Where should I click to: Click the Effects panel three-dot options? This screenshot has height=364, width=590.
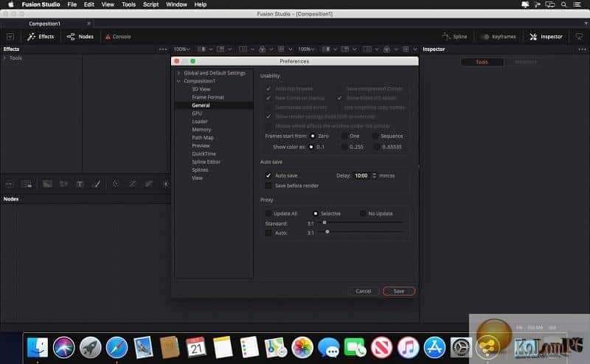(162, 49)
